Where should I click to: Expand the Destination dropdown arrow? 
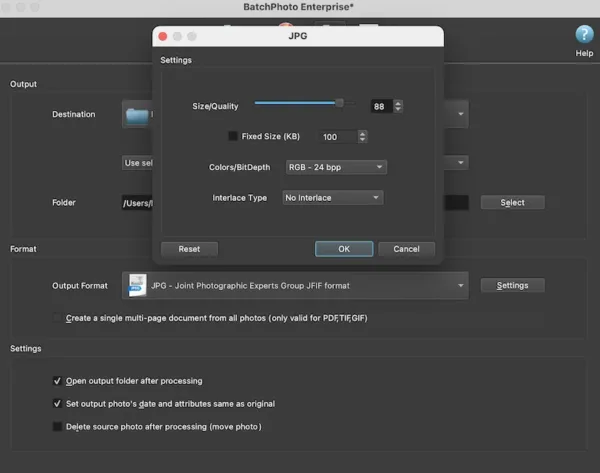461,114
